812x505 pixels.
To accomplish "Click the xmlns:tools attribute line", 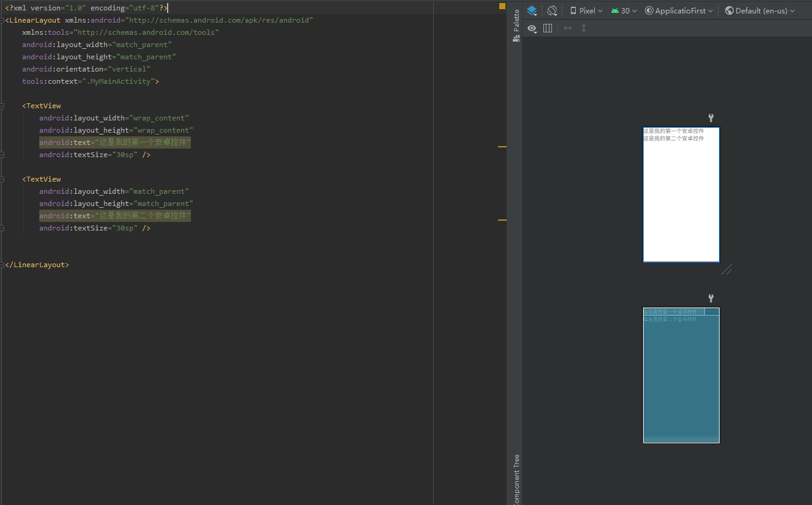I will (120, 32).
